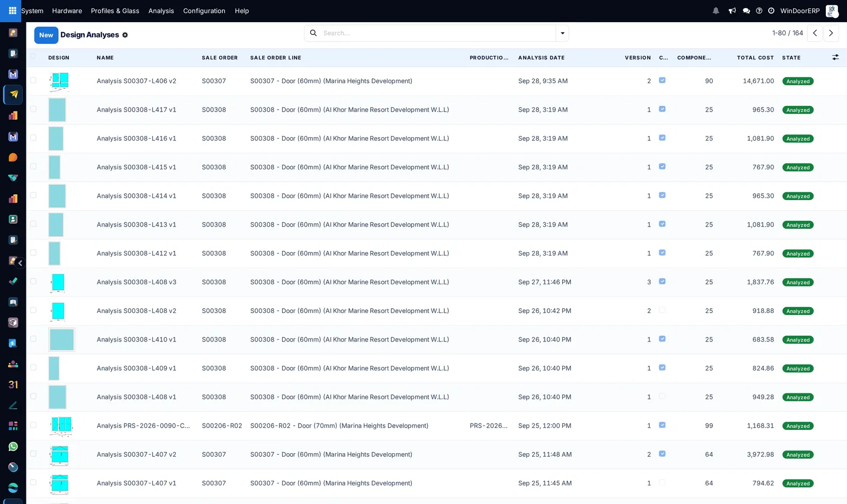This screenshot has width=847, height=504.
Task: Open the orange speech bubble sidebar app
Action: [13, 157]
